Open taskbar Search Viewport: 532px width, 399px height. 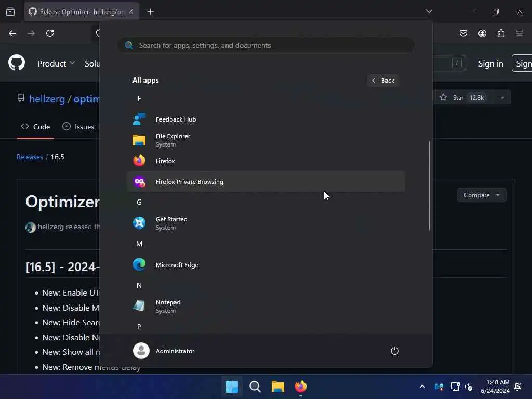point(255,387)
